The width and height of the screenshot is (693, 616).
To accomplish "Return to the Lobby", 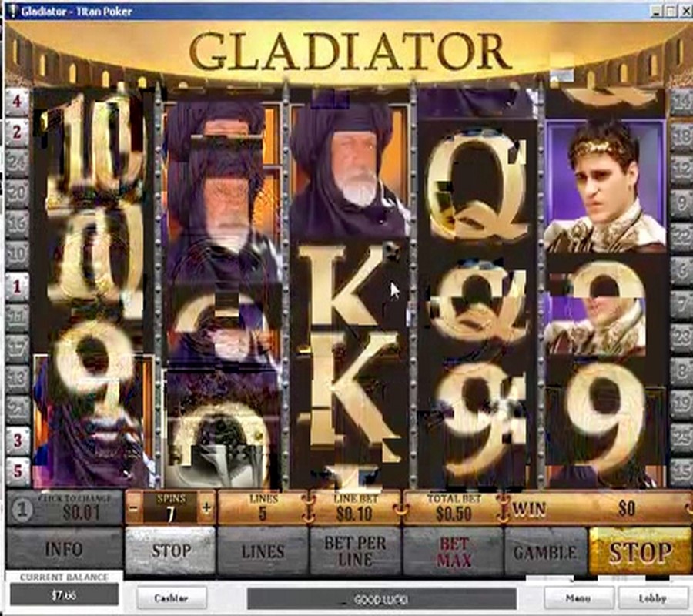I will click(652, 598).
